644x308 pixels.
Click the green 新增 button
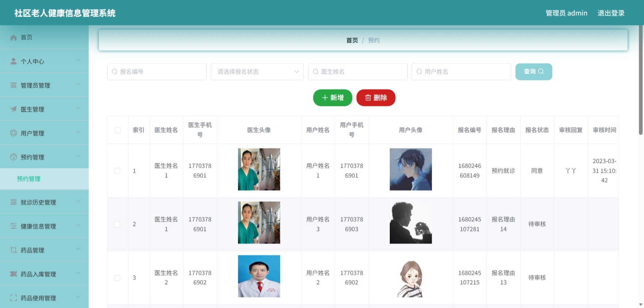[332, 97]
